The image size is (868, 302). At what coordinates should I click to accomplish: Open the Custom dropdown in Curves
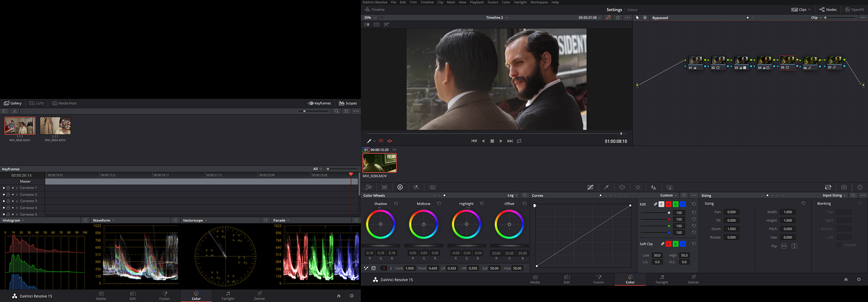pyautogui.click(x=669, y=196)
